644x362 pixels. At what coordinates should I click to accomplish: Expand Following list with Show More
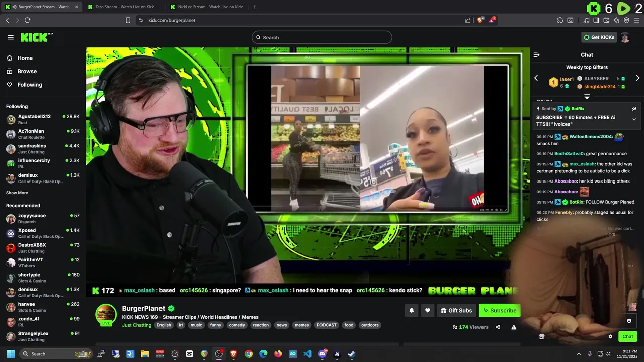click(x=17, y=193)
